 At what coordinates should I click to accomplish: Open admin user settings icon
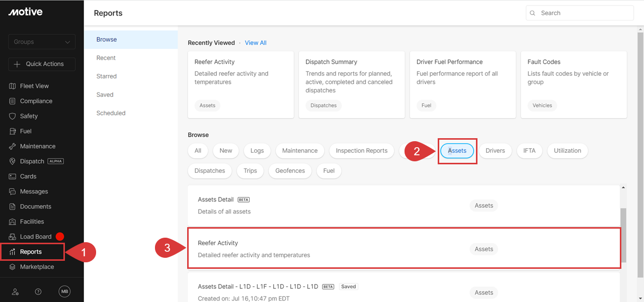pos(15,291)
